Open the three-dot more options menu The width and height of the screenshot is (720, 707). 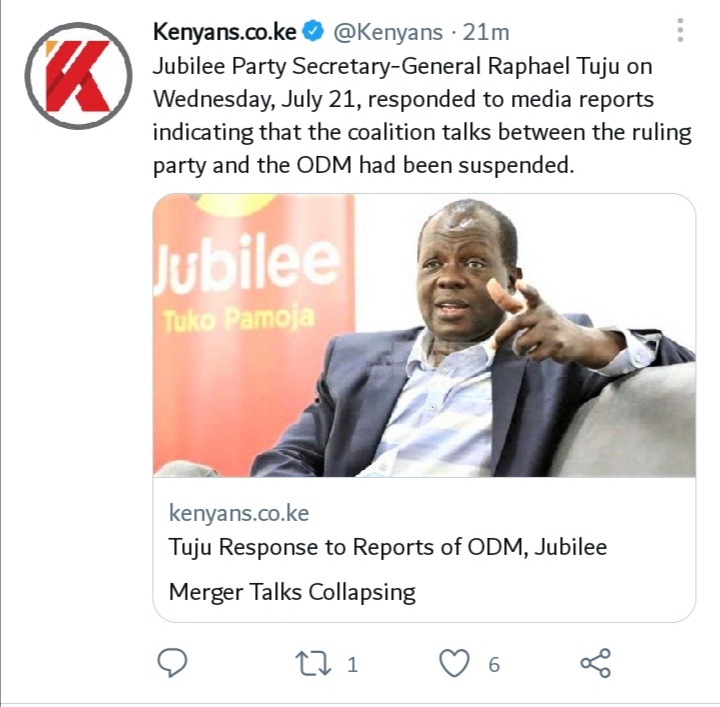coord(681,30)
